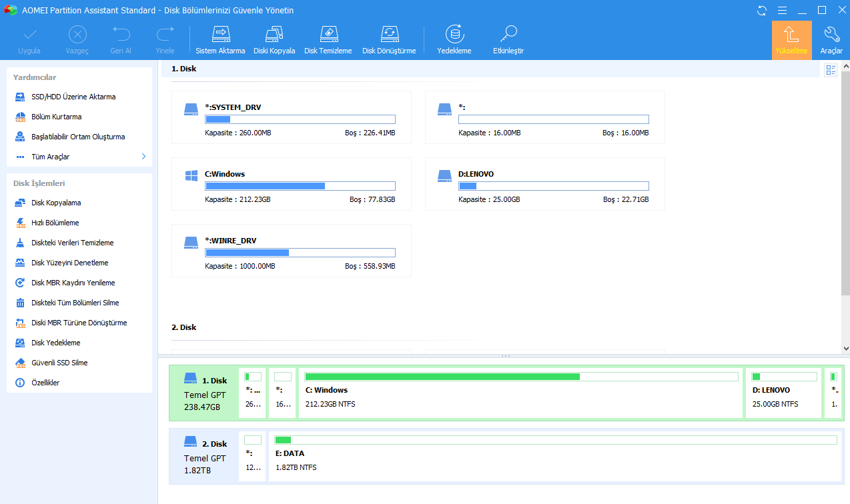Select Disk Yüzeyini Denetleme in sidebar
The height and width of the screenshot is (504, 850).
[x=69, y=263]
